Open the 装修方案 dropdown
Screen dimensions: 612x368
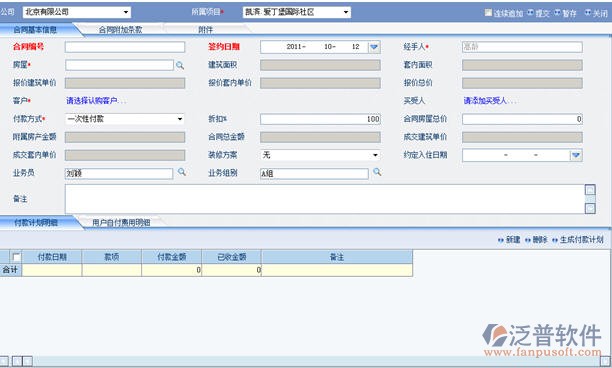point(375,155)
